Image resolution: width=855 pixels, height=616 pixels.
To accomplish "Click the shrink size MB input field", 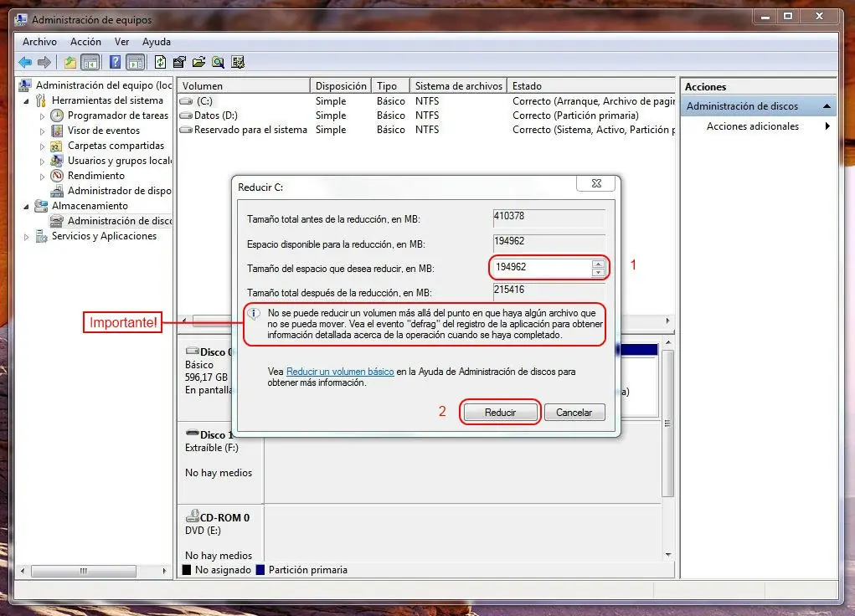I will [541, 268].
